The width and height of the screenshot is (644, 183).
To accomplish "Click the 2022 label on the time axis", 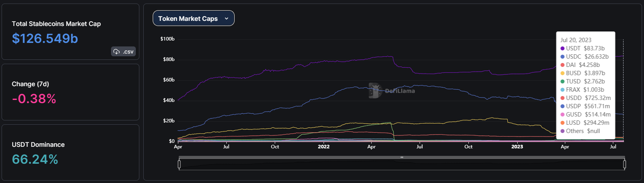I will (x=323, y=147).
